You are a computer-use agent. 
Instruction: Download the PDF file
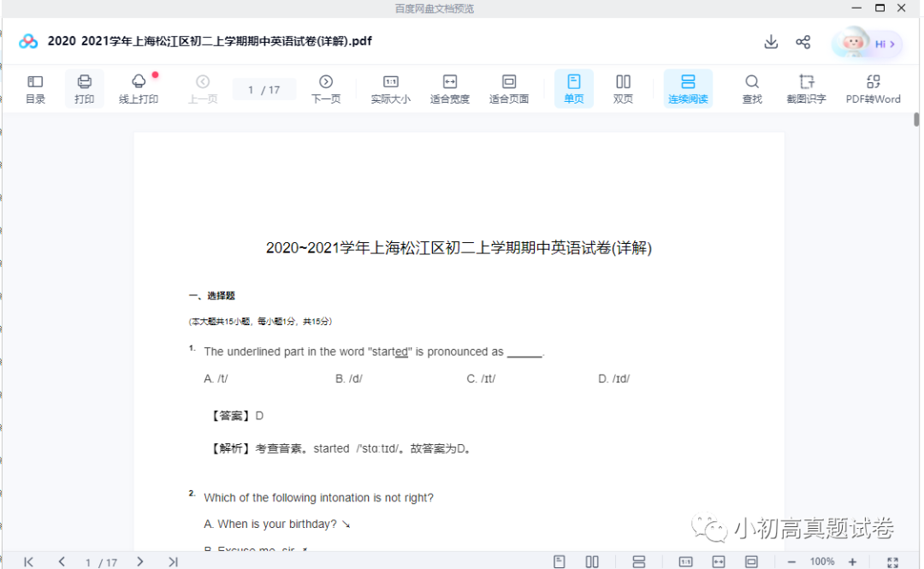click(771, 42)
